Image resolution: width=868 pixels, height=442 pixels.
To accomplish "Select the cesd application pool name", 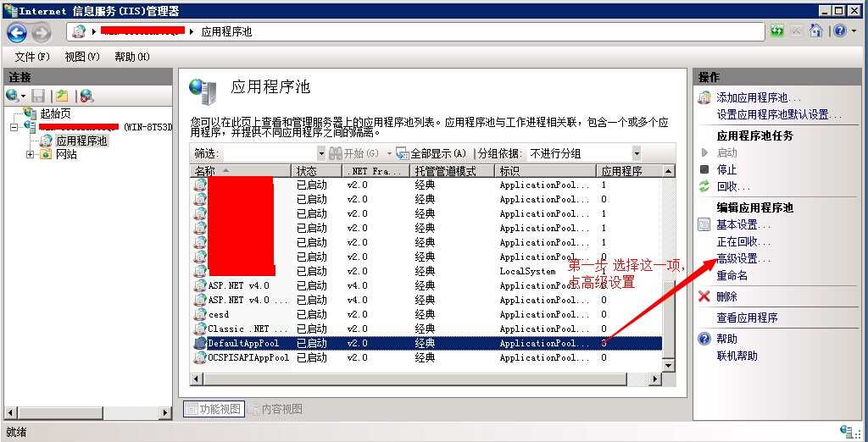I will [218, 314].
